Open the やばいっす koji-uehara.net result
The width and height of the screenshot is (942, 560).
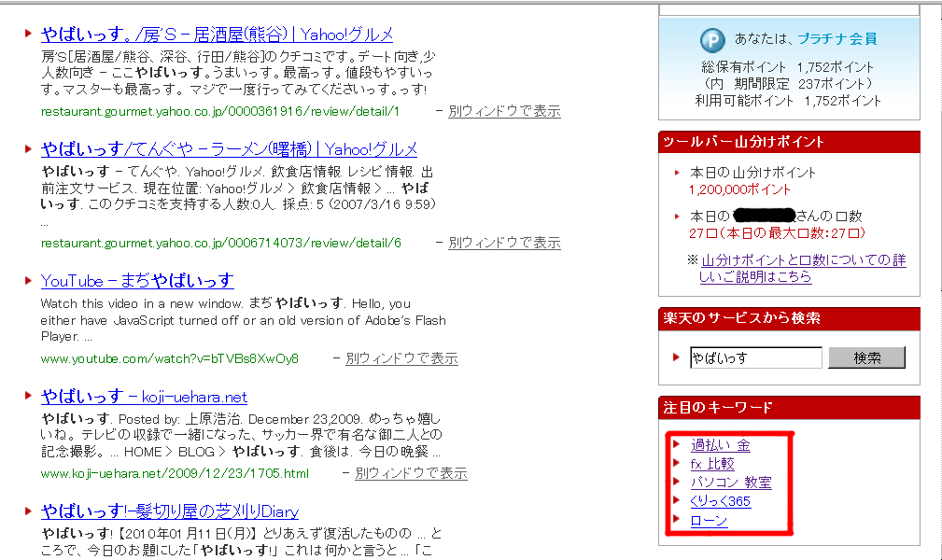coord(144,397)
